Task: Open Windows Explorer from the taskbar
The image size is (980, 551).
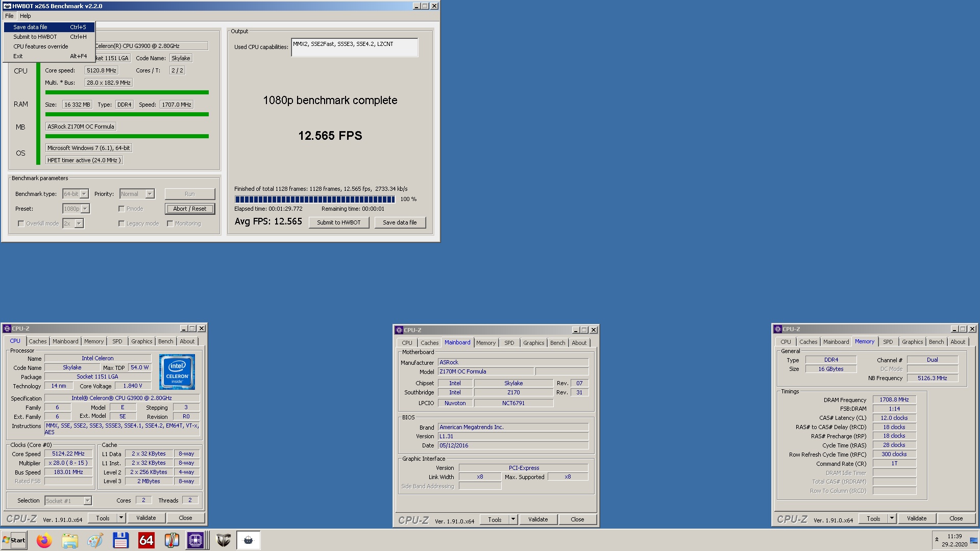Action: [x=70, y=540]
